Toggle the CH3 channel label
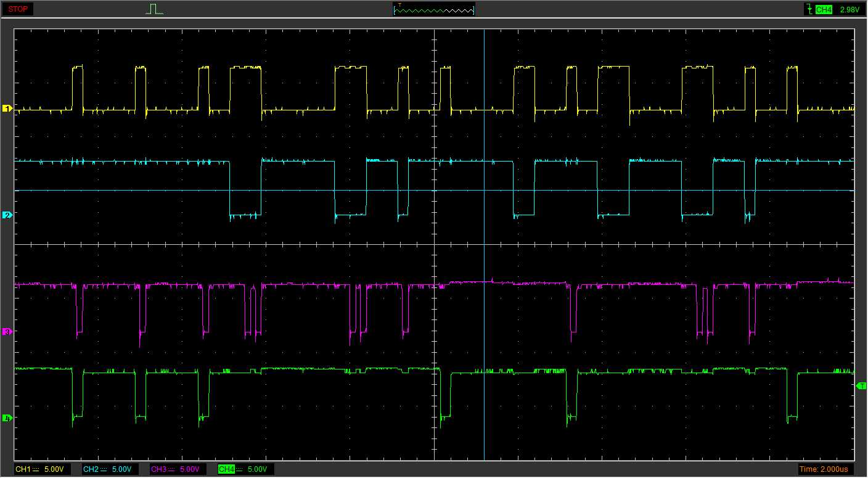Image resolution: width=868 pixels, height=478 pixels. pos(160,469)
